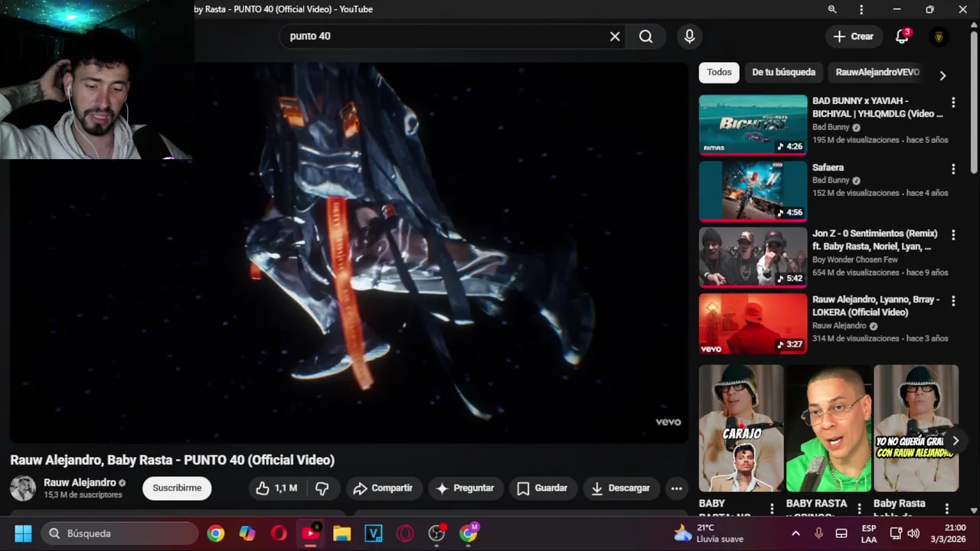Click the zoom magnifier icon in title bar
980x551 pixels.
(832, 9)
